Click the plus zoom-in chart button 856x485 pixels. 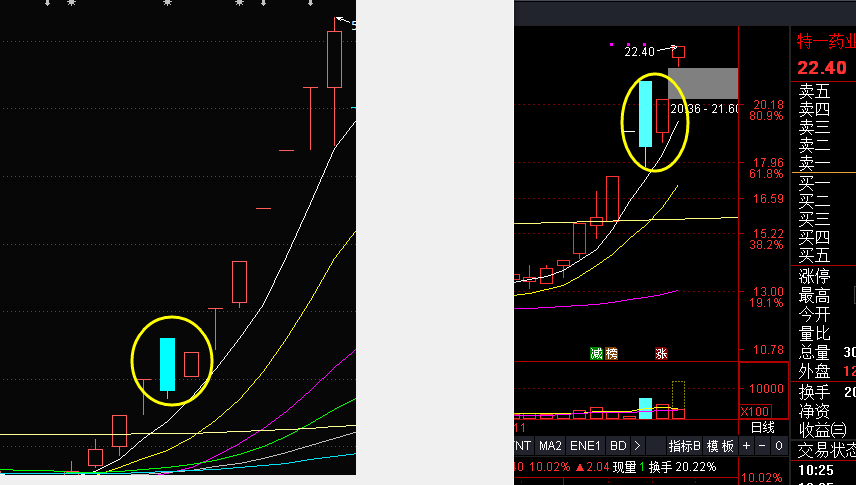(746, 445)
